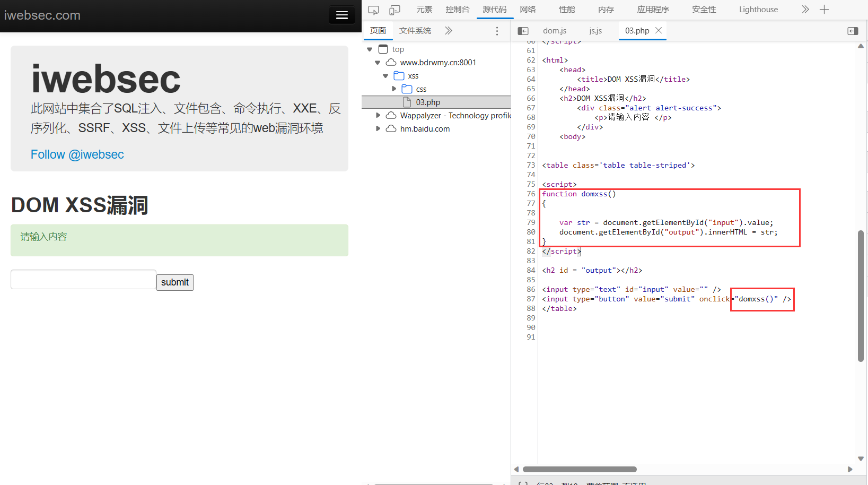Click line number 79 in the gutter

pyautogui.click(x=531, y=222)
